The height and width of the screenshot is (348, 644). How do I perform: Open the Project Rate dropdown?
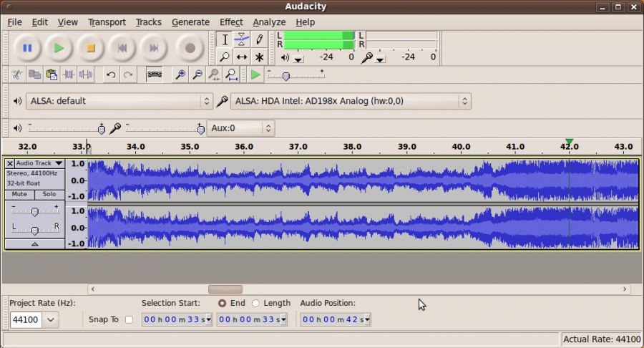pyautogui.click(x=51, y=319)
